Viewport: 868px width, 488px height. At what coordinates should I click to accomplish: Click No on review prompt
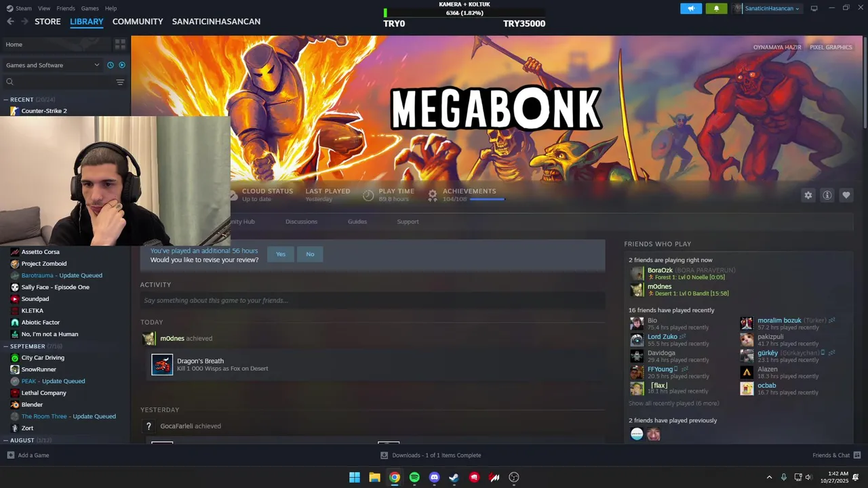pos(310,254)
